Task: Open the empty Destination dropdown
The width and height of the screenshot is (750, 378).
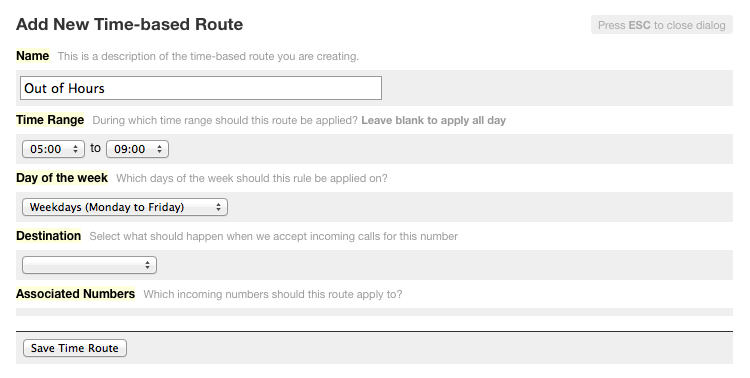Action: [x=89, y=265]
